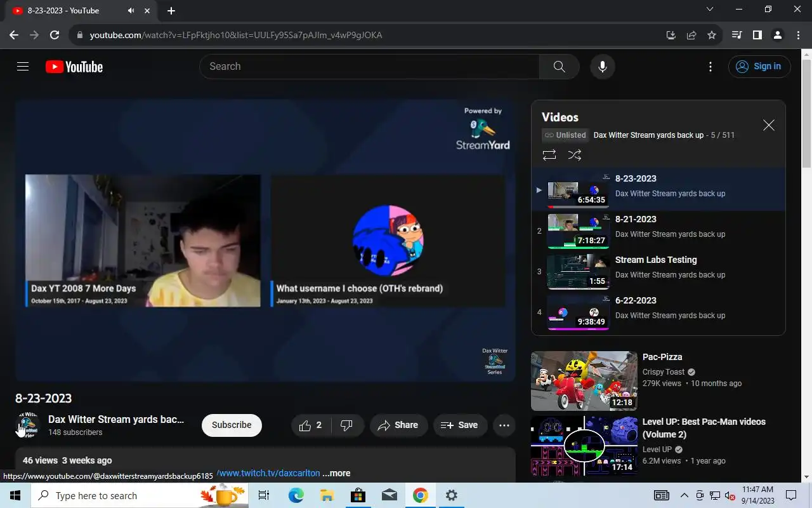
Task: Bookmark this page with star icon
Action: [x=712, y=35]
